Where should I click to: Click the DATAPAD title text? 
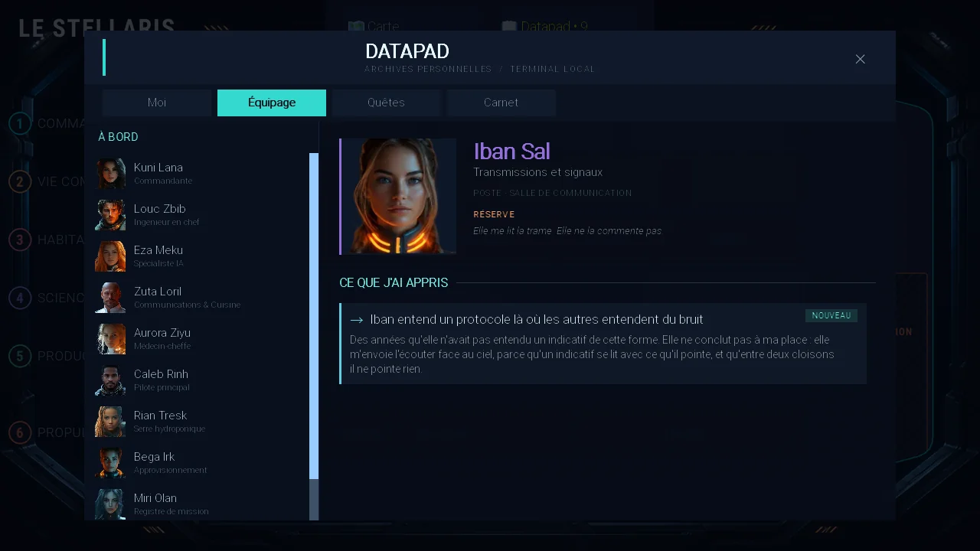click(407, 51)
